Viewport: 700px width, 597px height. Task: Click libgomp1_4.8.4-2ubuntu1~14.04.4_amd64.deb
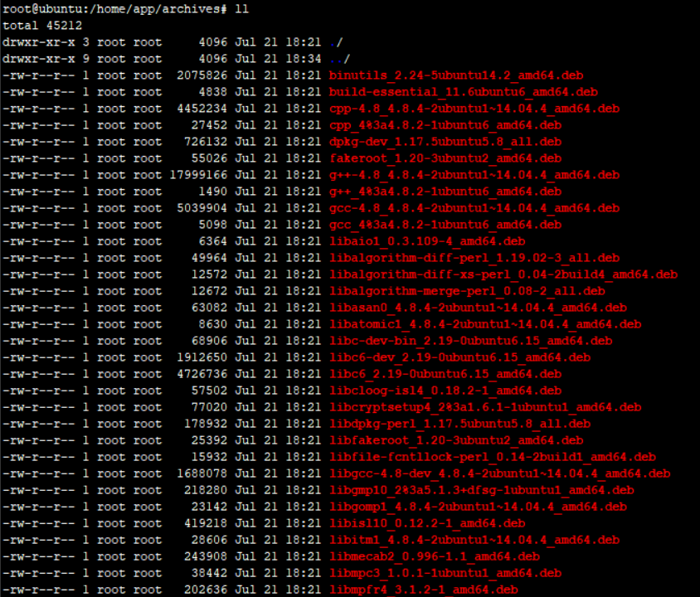click(x=478, y=507)
